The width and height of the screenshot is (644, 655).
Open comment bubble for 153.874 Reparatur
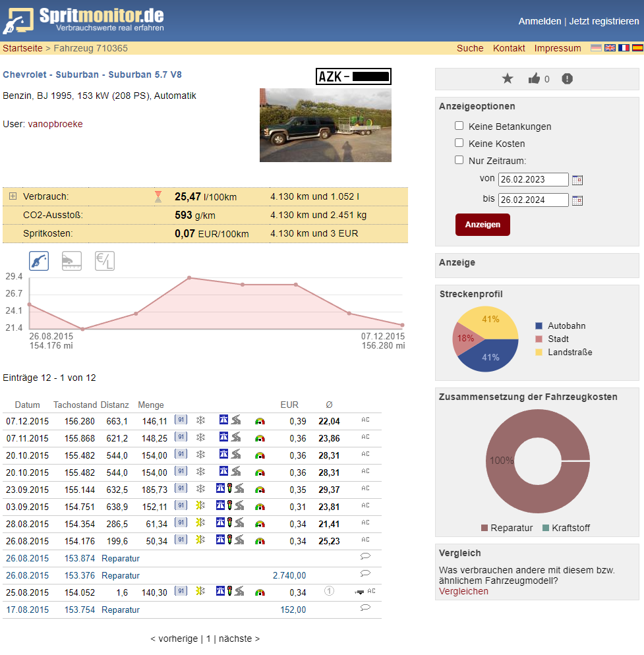click(365, 556)
